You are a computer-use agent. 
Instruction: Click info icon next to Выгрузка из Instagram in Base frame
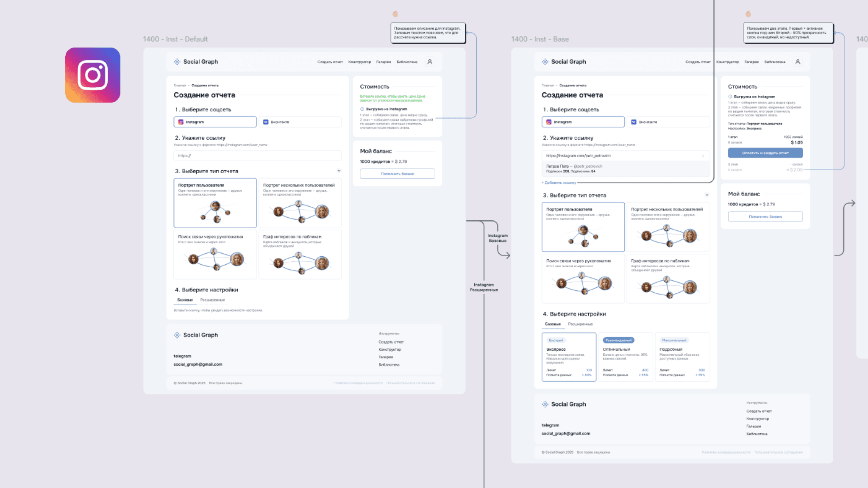(x=730, y=97)
